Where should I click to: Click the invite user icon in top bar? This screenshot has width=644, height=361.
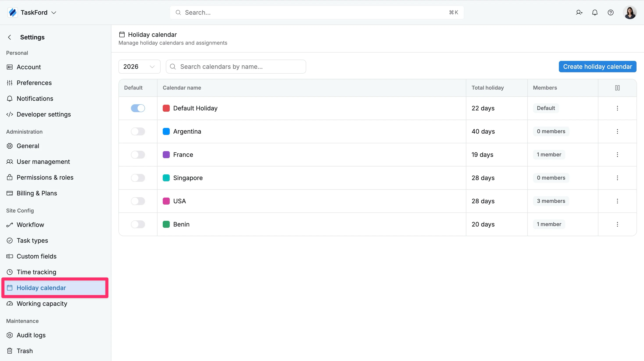pyautogui.click(x=579, y=12)
